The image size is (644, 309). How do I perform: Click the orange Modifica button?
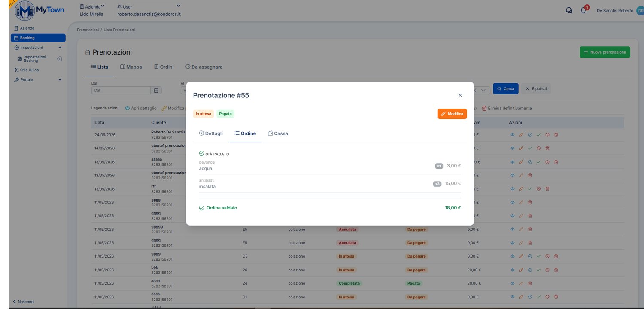click(452, 114)
